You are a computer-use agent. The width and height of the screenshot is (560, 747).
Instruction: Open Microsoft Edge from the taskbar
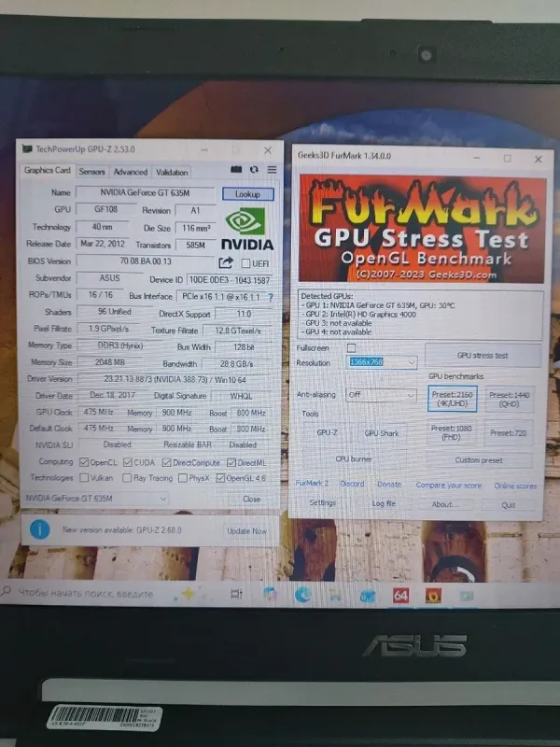pyautogui.click(x=303, y=594)
